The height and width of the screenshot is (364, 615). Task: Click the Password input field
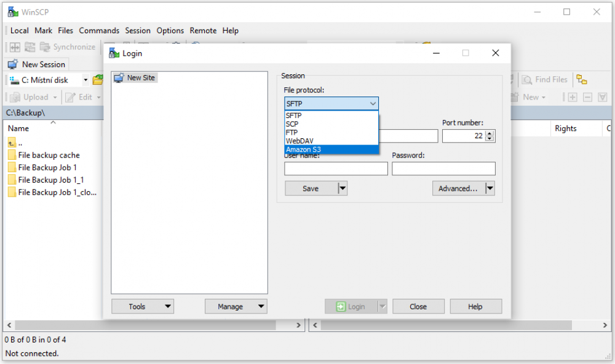tap(443, 168)
